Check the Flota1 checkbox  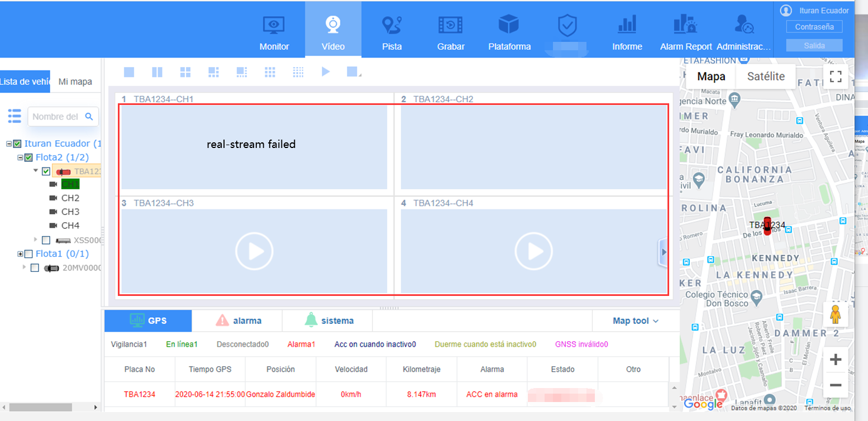[x=28, y=254]
